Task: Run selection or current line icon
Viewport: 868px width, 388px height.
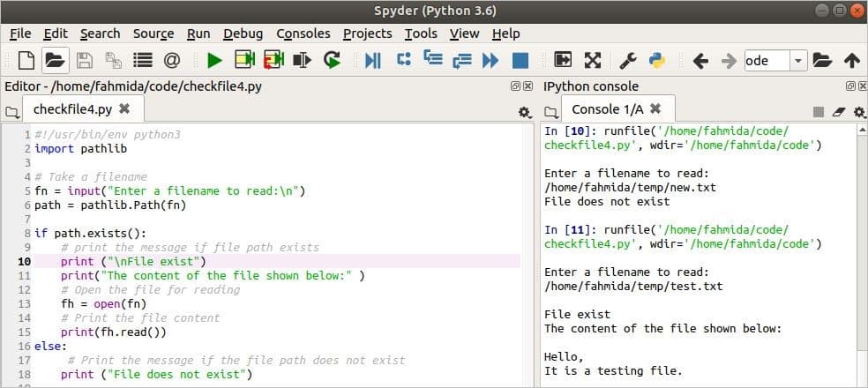Action: point(303,60)
